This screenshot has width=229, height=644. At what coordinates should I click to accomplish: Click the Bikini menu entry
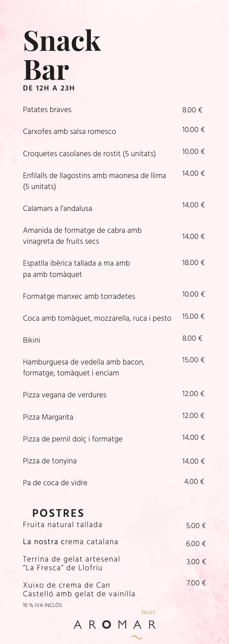(x=32, y=340)
